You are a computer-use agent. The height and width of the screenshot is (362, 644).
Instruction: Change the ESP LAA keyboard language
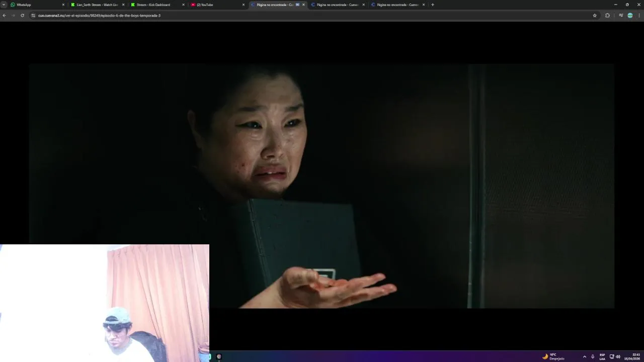point(602,356)
